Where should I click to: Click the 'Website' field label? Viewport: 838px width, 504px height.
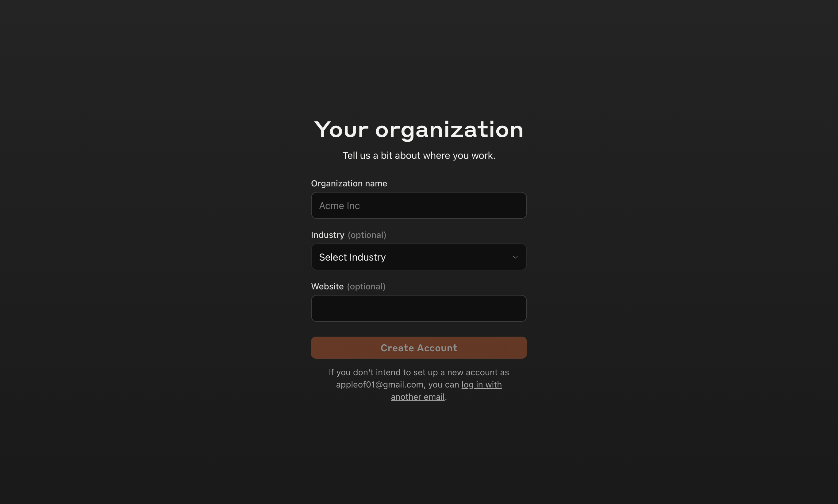point(327,286)
